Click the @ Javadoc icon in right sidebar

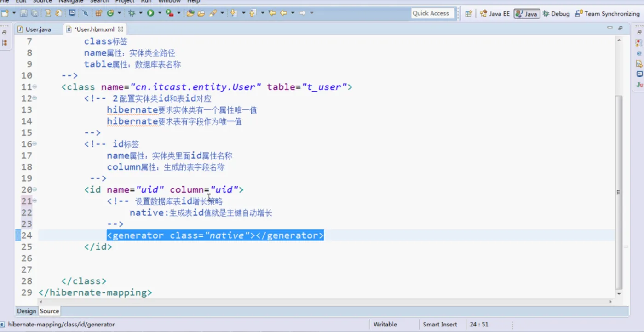coord(639,53)
